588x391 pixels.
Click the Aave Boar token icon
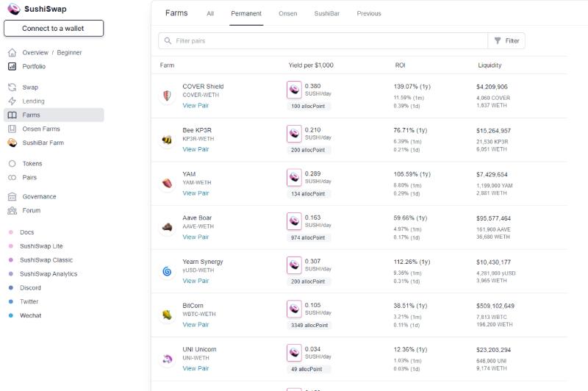pos(167,227)
